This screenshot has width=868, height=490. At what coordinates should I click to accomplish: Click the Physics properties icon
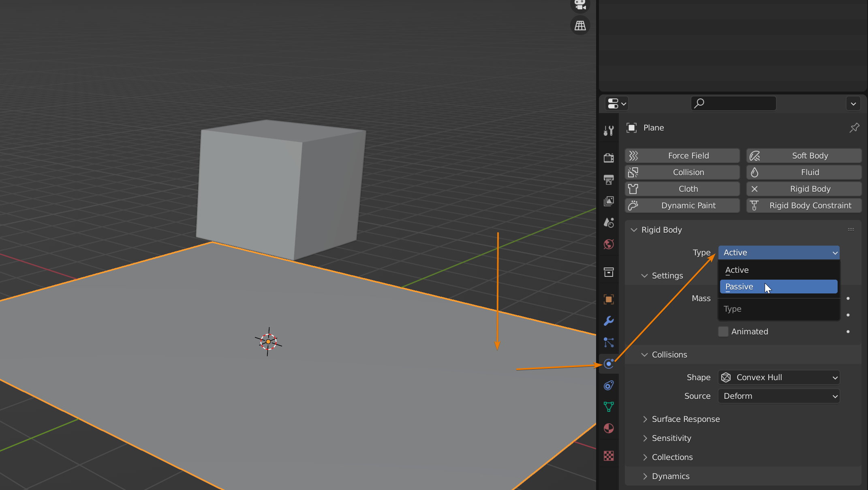pyautogui.click(x=609, y=364)
